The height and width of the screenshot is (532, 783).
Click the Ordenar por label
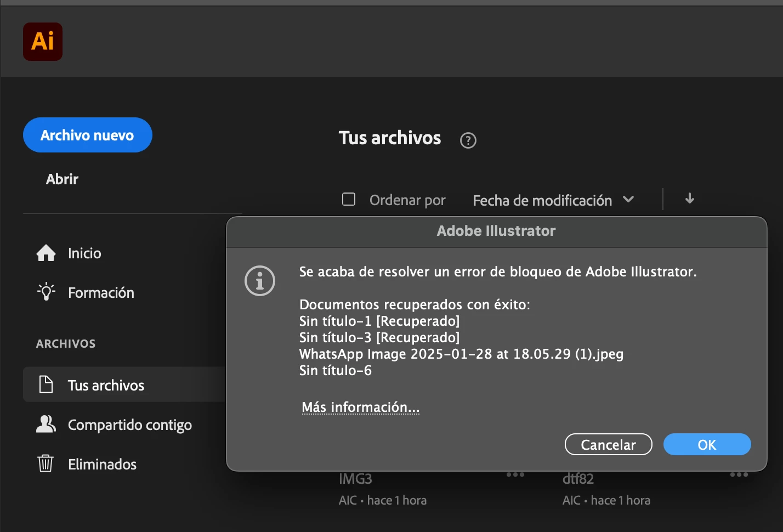click(407, 200)
